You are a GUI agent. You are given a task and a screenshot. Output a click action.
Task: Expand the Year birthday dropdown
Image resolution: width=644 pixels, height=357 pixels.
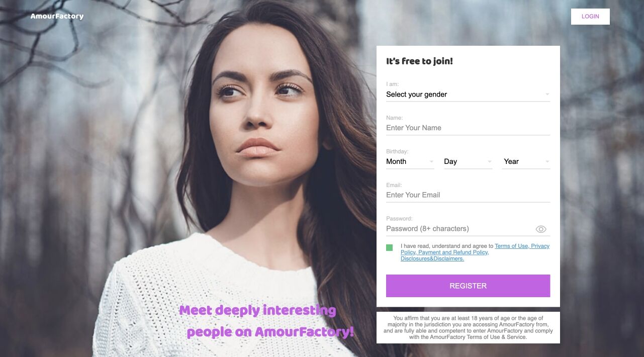point(526,161)
